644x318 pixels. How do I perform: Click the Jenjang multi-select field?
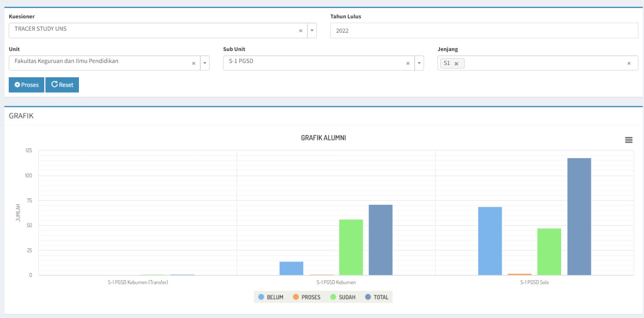pyautogui.click(x=543, y=63)
